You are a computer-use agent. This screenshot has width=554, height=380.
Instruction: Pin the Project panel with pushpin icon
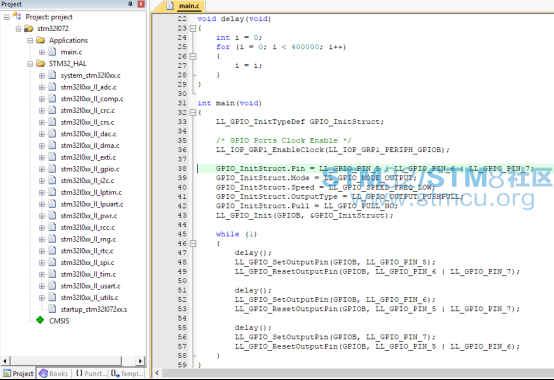[130, 4]
